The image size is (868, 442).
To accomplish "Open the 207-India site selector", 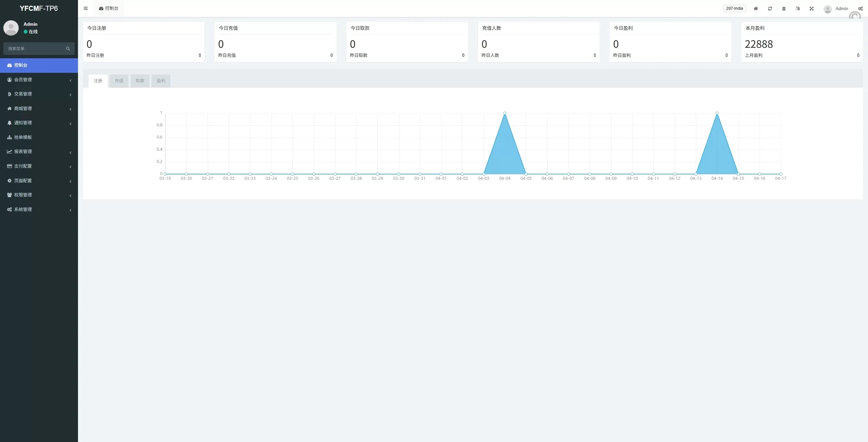I will [x=734, y=8].
